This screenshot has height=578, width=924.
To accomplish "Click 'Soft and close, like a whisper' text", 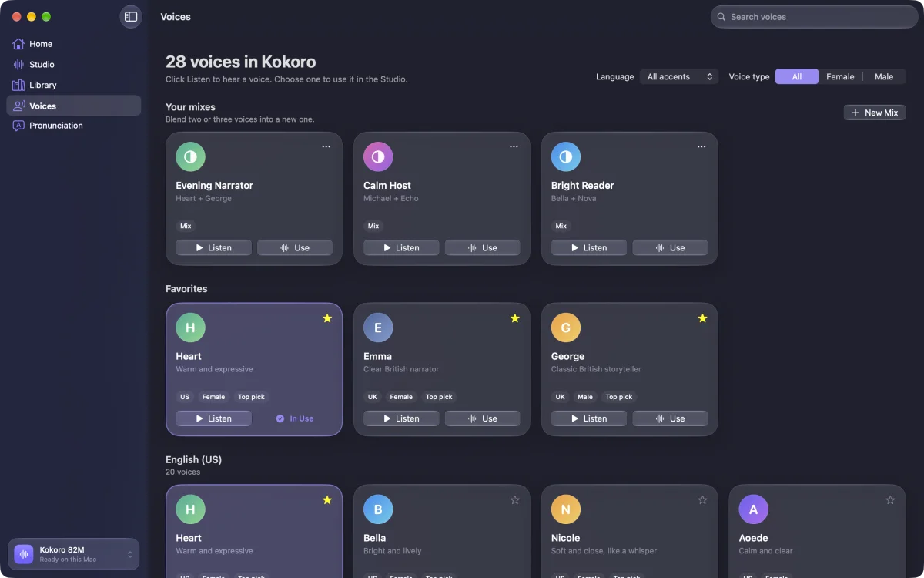I will pos(604,551).
